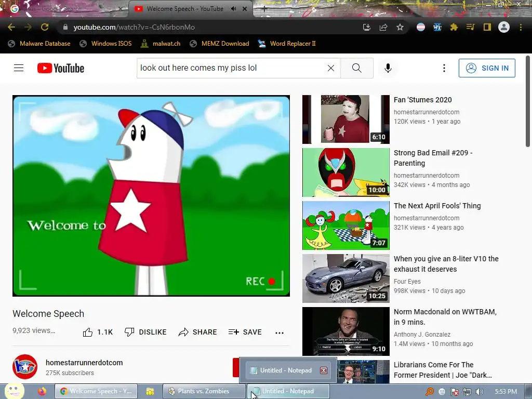
Task: Open a new tab with the plus button
Action: [264, 9]
